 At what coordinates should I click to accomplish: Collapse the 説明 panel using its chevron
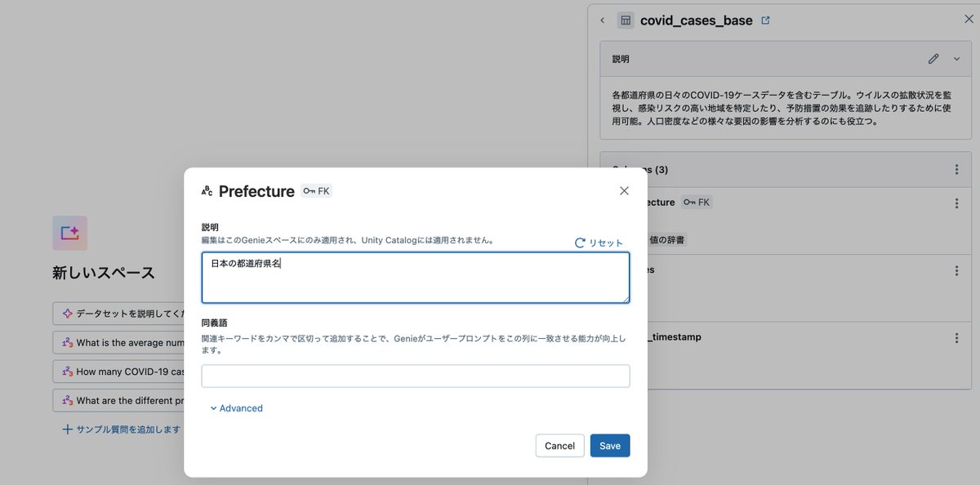tap(955, 58)
